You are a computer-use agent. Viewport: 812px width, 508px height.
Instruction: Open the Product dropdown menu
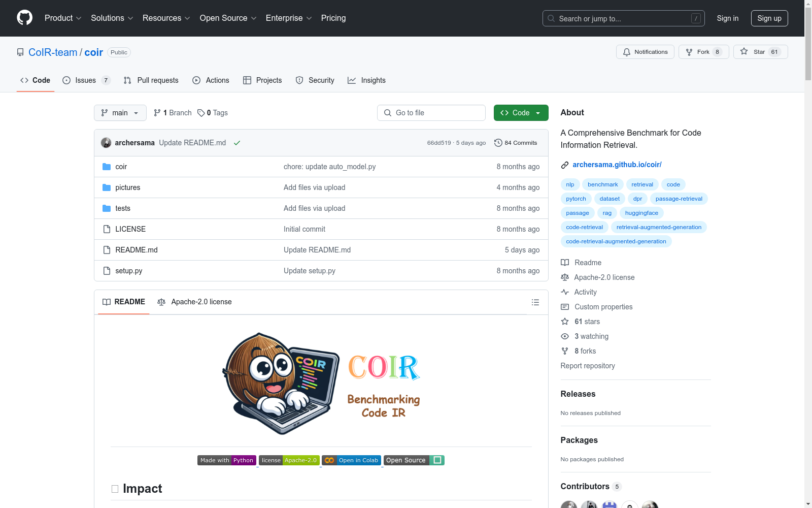coord(63,18)
